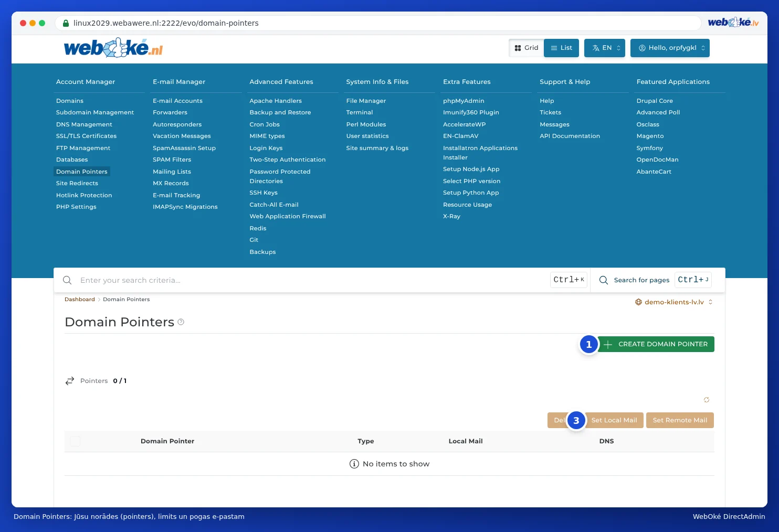Screen dimensions: 779x532
Task: Open Terminal link
Action: [x=360, y=112]
